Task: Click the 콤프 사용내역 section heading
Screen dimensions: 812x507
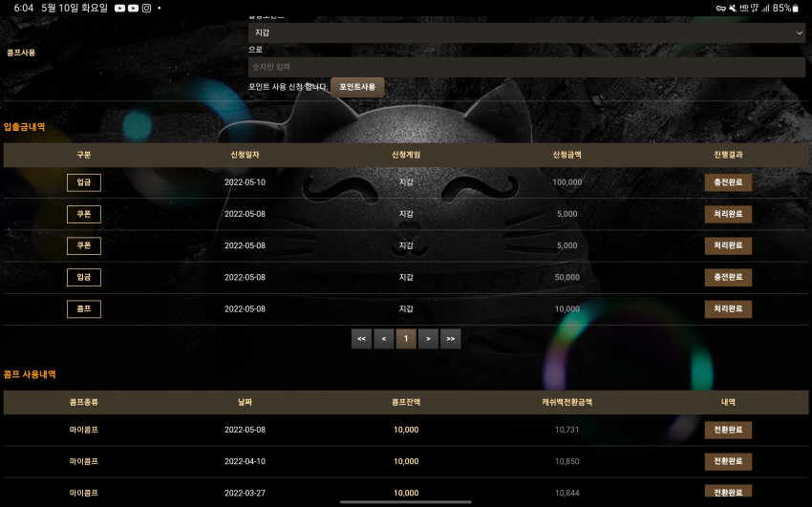Action: 30,374
